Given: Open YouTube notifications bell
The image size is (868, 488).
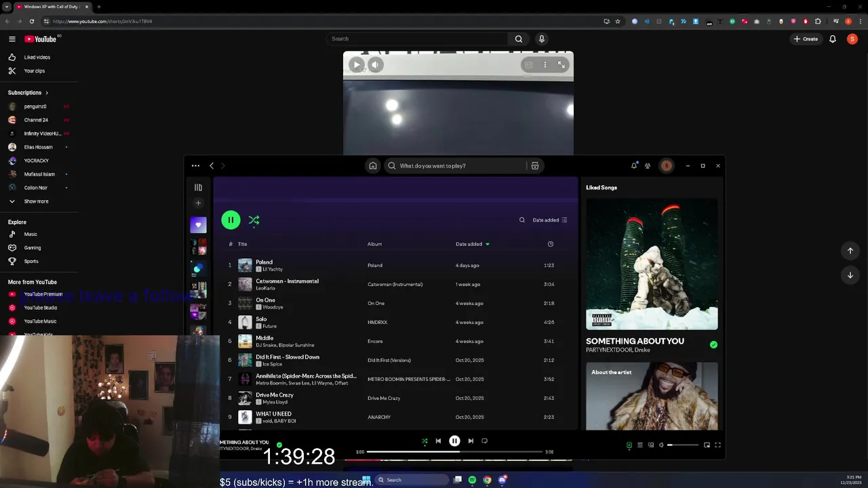Looking at the screenshot, I should point(833,39).
